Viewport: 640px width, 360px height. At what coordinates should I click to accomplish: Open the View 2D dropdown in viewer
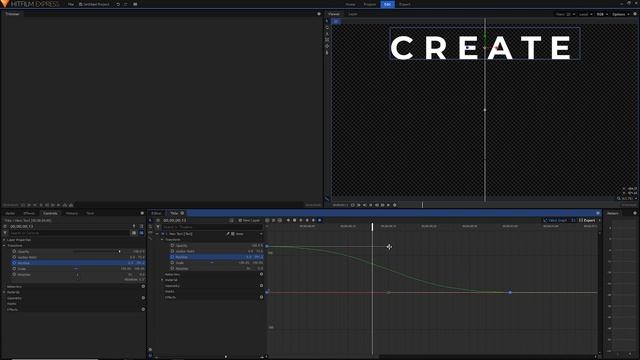click(565, 14)
